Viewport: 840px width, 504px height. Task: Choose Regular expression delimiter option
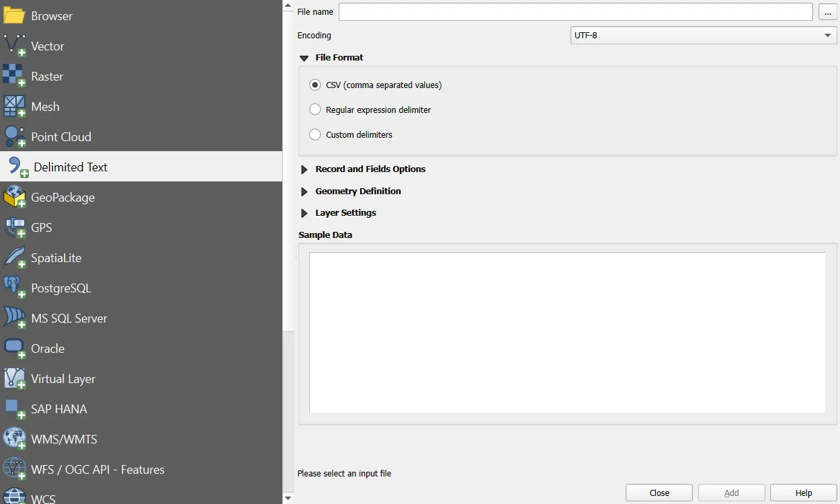370,110
